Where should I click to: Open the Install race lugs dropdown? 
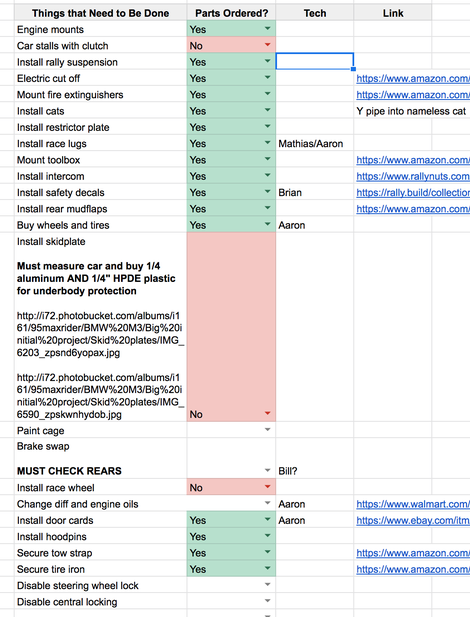coord(268,143)
